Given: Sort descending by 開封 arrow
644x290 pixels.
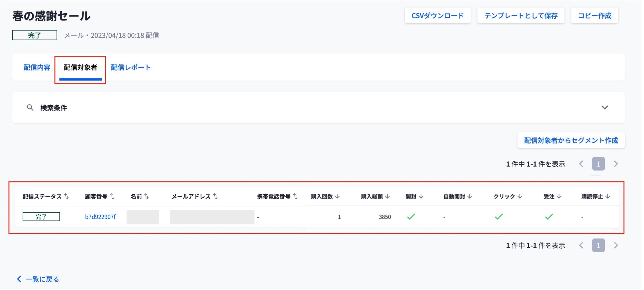Looking at the screenshot, I should pyautogui.click(x=421, y=196).
